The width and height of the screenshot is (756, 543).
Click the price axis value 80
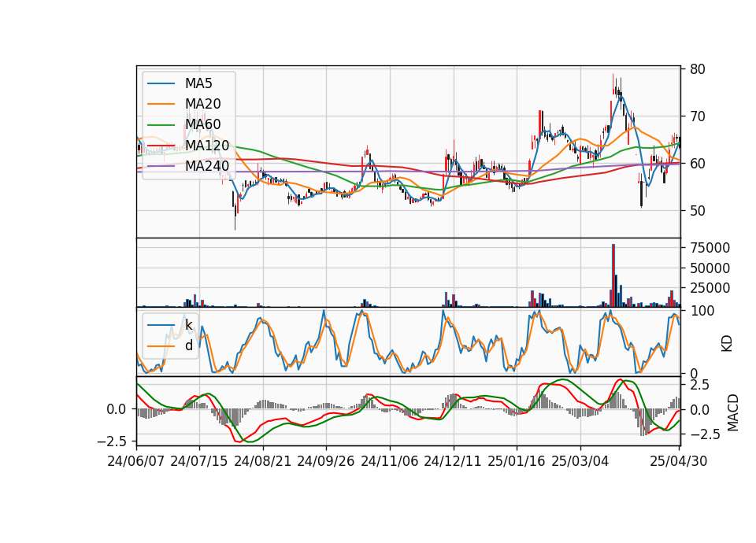(697, 69)
